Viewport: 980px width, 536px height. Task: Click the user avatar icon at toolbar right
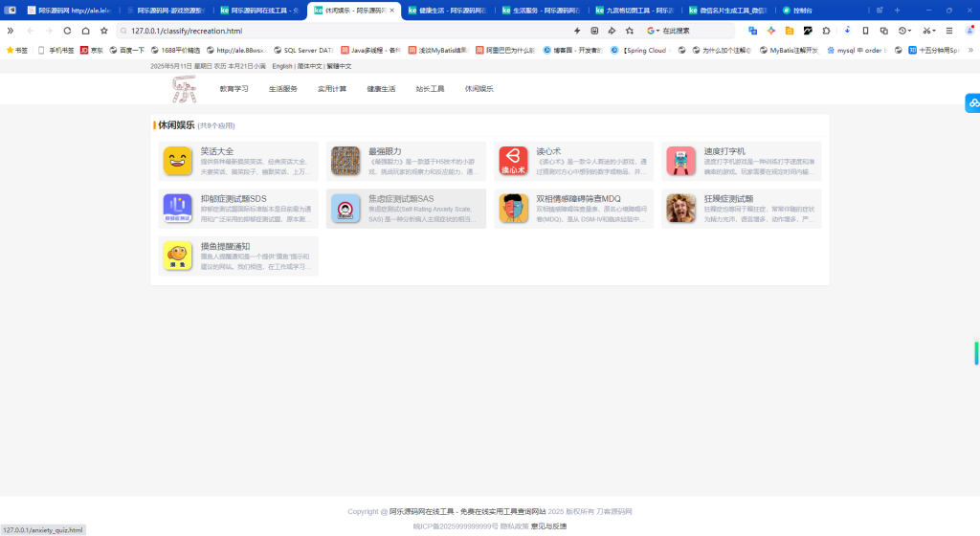point(970,31)
